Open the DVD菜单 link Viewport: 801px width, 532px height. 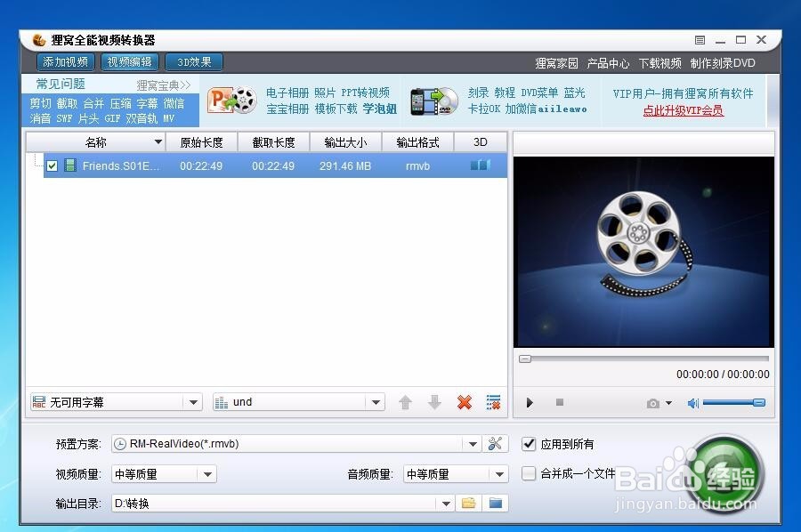tap(539, 93)
